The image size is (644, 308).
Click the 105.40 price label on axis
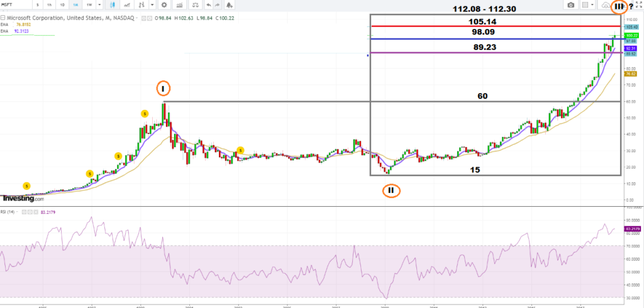click(x=630, y=26)
